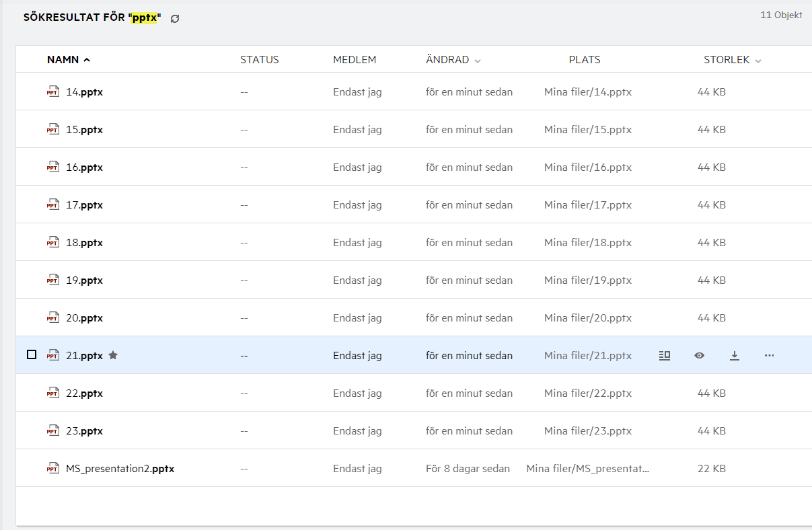
Task: Click the refresh search results icon
Action: [x=175, y=19]
